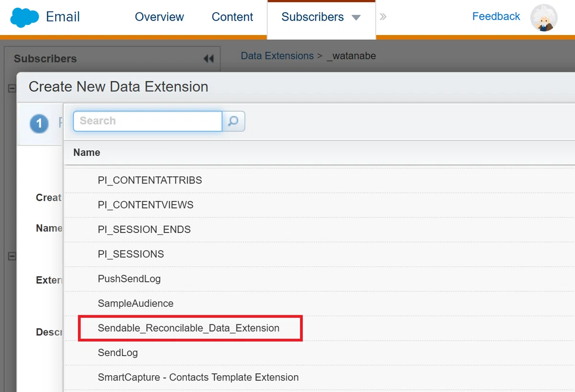The width and height of the screenshot is (575, 392).
Task: Open the Einstein avatar profile menu
Action: pos(544,18)
